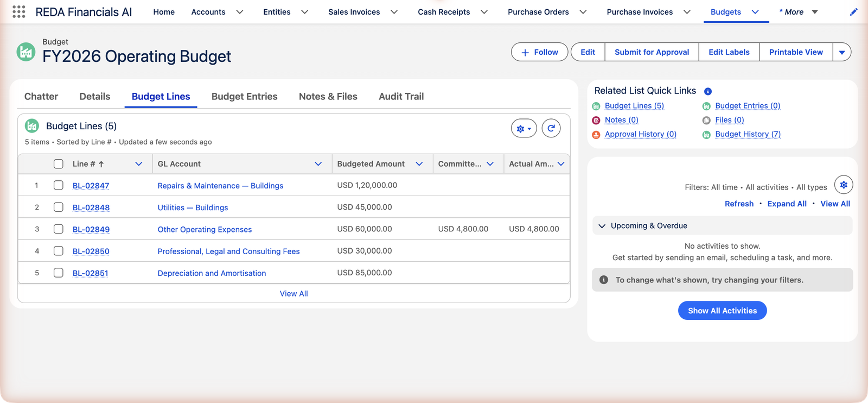This screenshot has width=868, height=403.
Task: Click the Approval History quick link icon
Action: click(596, 135)
